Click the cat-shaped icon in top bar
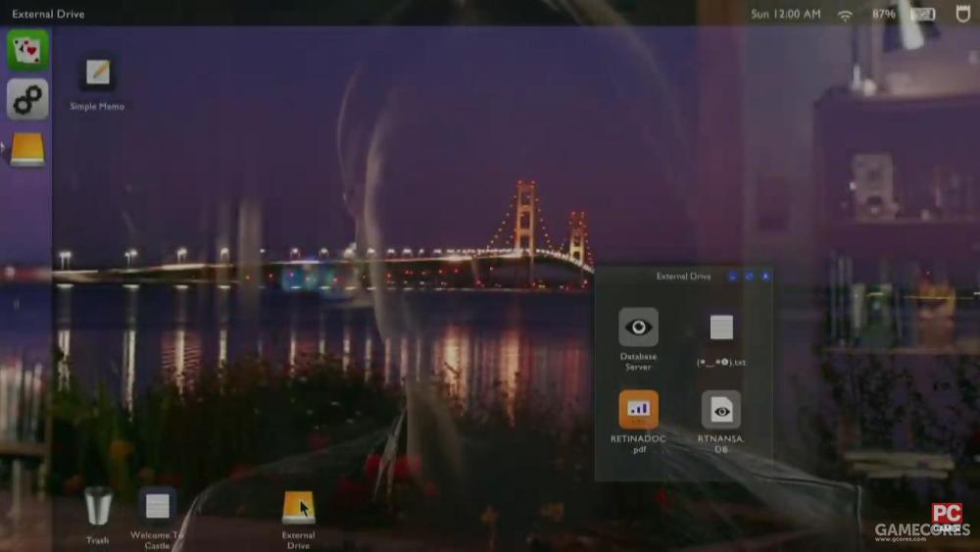This screenshot has width=980, height=552. point(963,13)
